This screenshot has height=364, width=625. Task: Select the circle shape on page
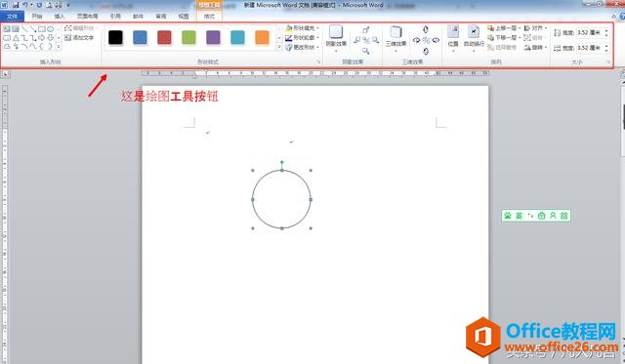[281, 199]
